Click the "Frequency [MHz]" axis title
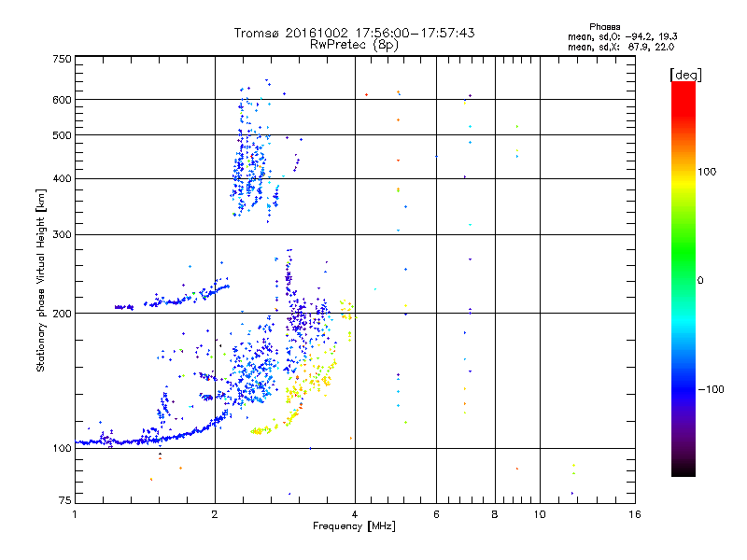 354,526
